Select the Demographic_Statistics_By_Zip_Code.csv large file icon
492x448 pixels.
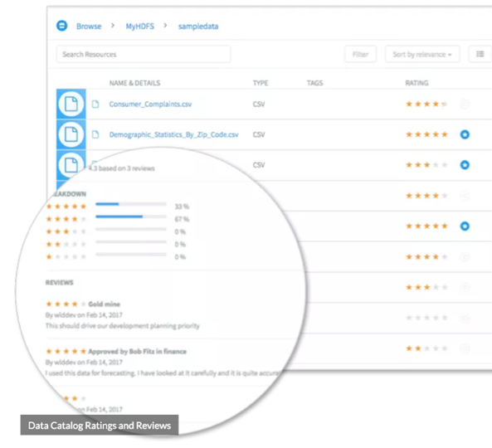[x=71, y=134]
